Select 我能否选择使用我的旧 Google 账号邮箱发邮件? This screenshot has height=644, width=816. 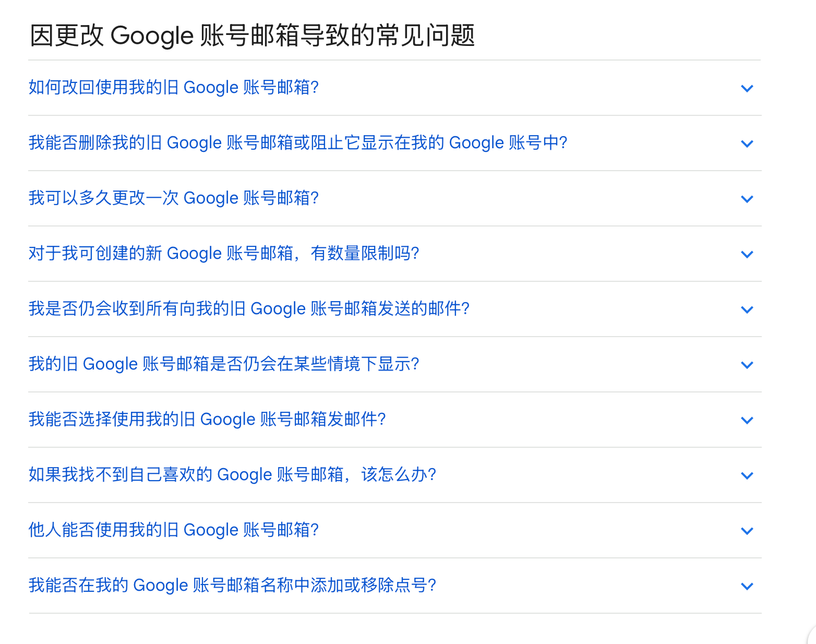(207, 420)
